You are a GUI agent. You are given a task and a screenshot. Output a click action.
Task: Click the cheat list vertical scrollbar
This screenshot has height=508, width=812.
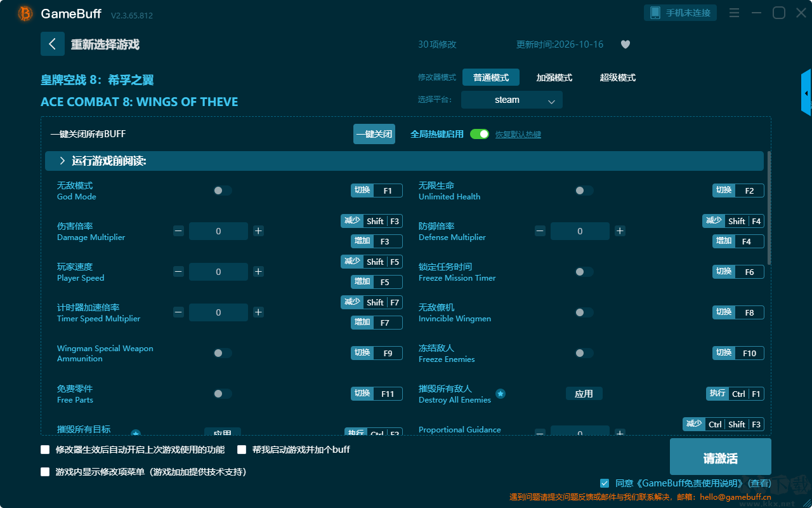769,208
